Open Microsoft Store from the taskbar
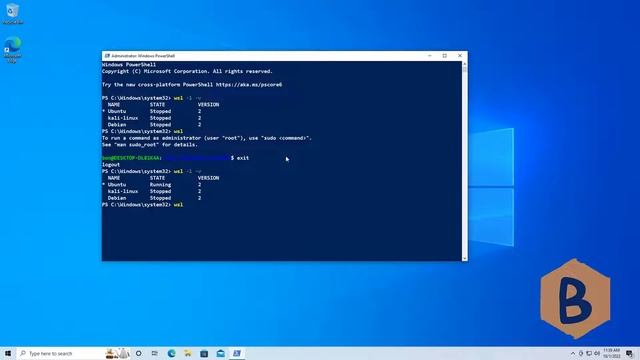Viewport: 640px width, 360px height. pos(204,353)
